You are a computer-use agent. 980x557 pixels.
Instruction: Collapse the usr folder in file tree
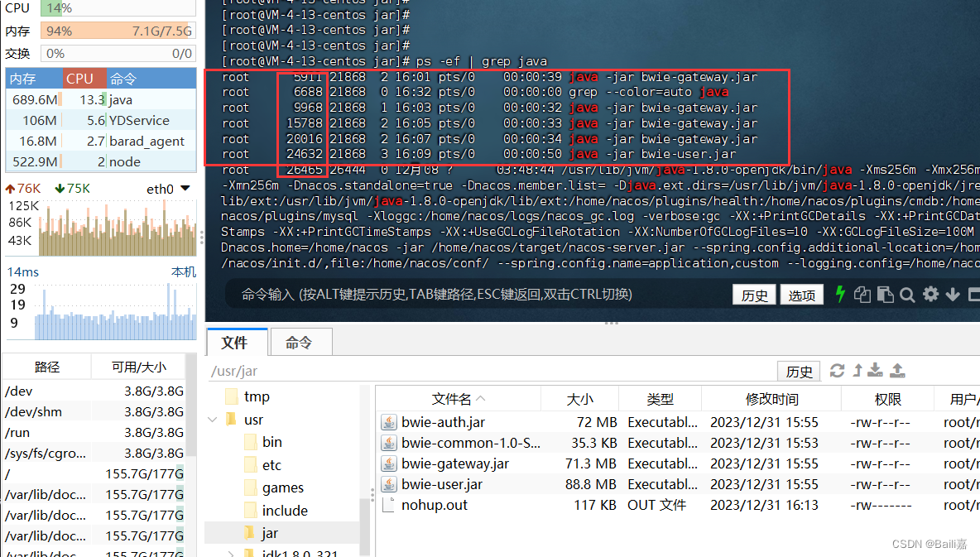tap(214, 418)
